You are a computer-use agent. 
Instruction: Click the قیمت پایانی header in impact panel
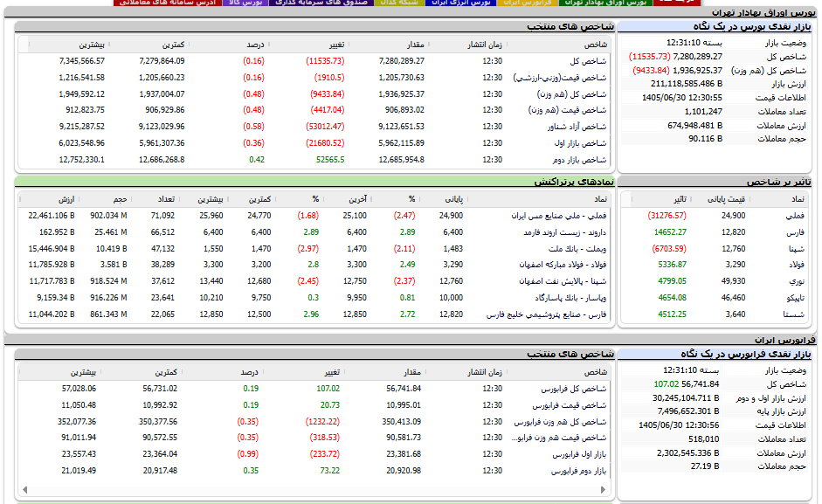[x=726, y=199]
